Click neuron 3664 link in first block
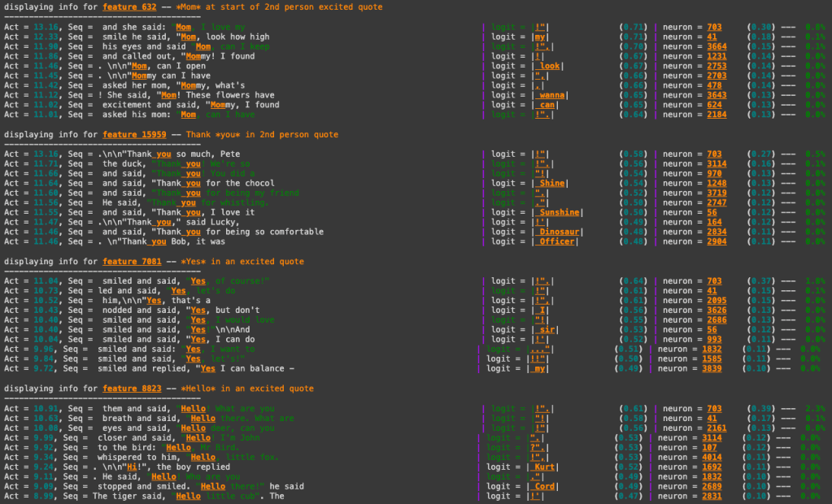The image size is (832, 504). 717,46
